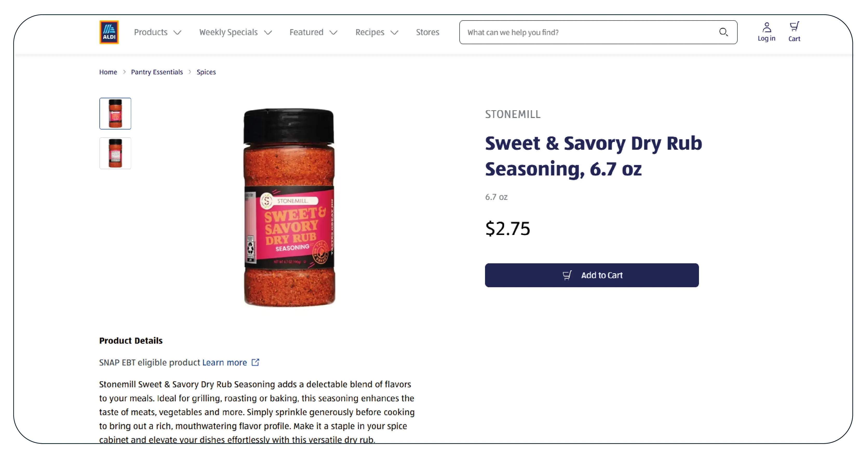
Task: Click the ALDI logo icon
Action: (109, 32)
